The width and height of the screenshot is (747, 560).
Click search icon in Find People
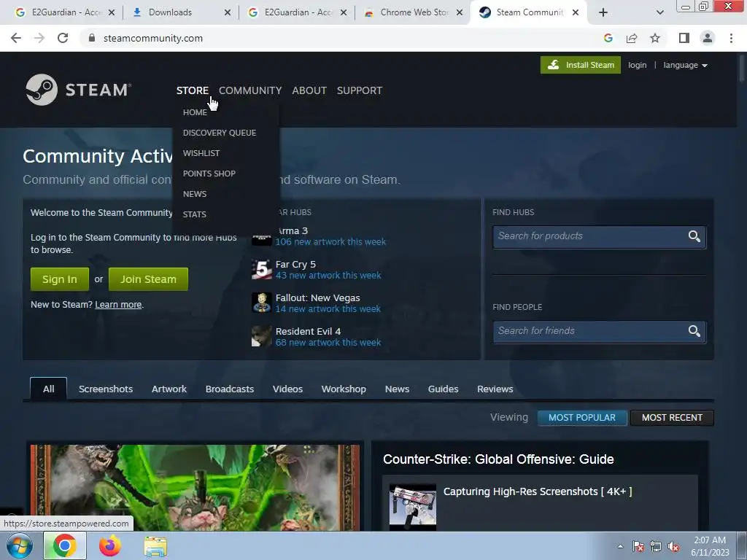[x=694, y=331]
